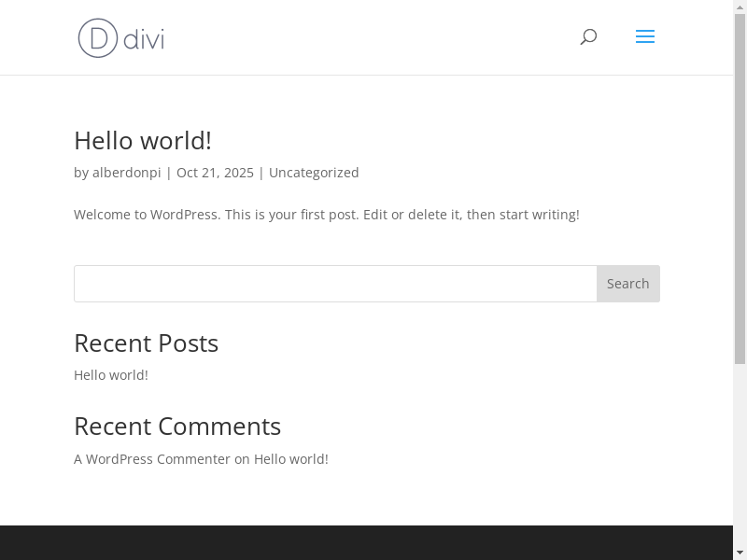
Task: Click the scrollbar track below the thumb
Action: pos(740,448)
